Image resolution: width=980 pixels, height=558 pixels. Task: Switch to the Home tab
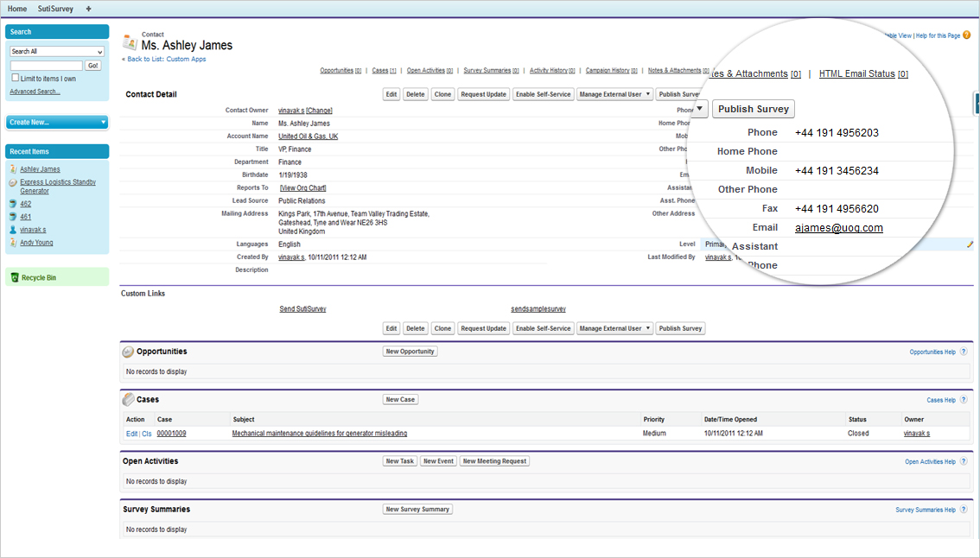[x=17, y=9]
